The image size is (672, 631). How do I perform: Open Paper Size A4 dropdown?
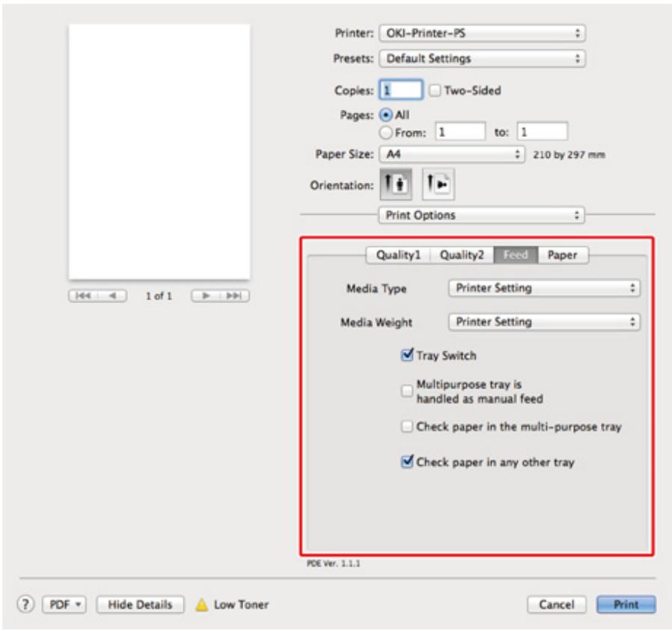click(452, 154)
